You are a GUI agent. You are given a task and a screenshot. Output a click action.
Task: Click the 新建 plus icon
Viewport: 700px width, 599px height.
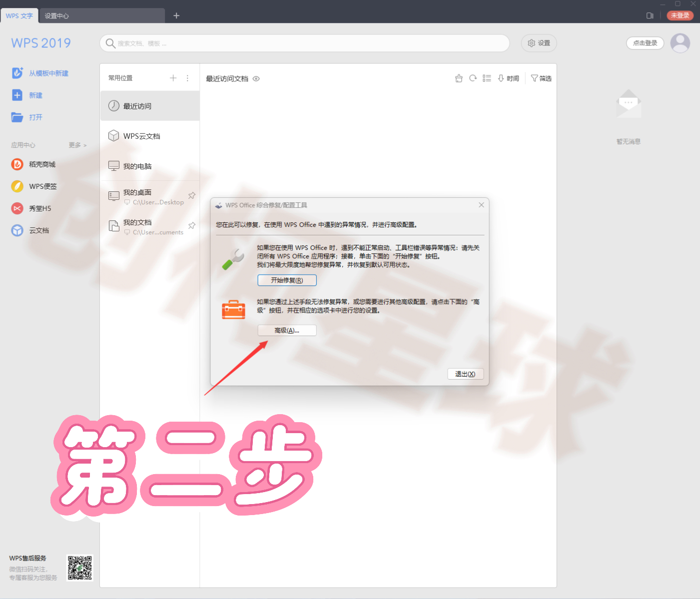(17, 95)
